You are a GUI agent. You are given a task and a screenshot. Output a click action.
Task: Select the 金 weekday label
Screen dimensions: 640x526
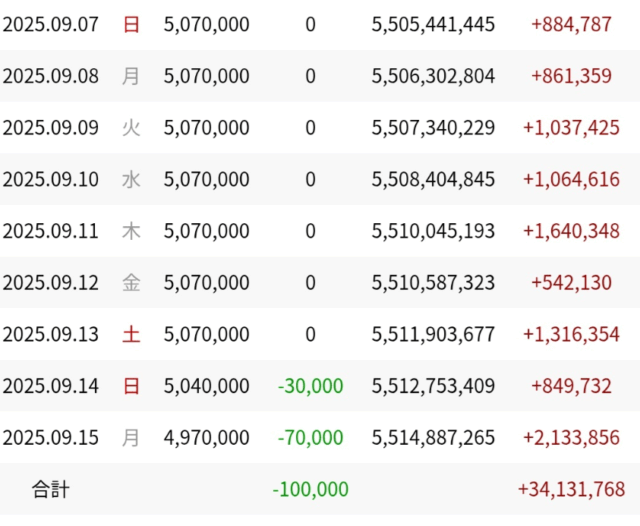131,283
